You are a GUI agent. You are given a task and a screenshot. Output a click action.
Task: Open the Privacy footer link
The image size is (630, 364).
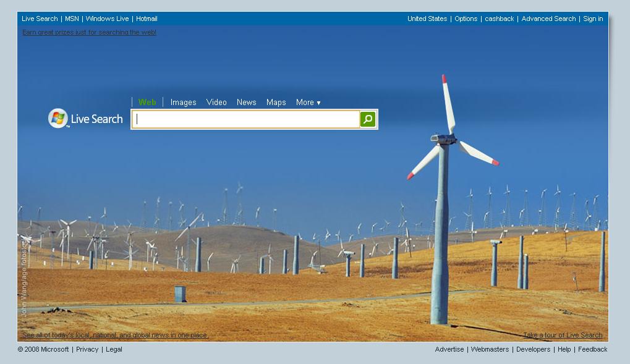(x=87, y=349)
